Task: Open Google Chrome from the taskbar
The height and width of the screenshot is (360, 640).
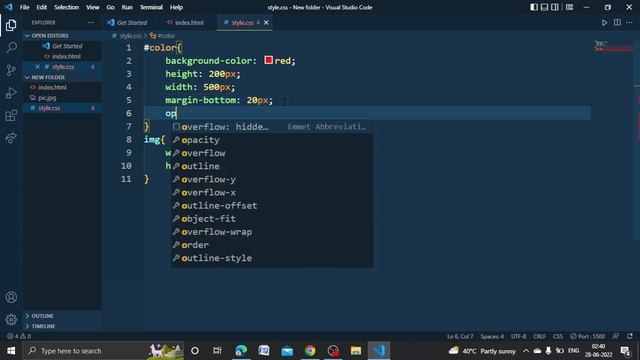Action: point(310,351)
